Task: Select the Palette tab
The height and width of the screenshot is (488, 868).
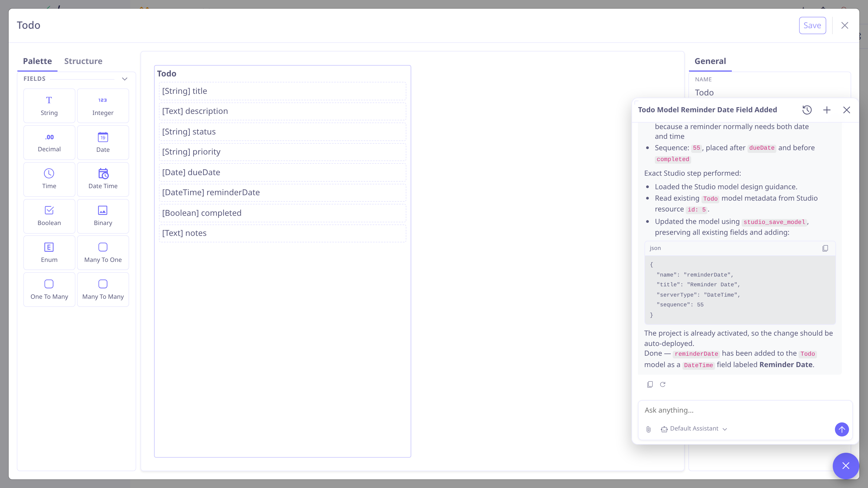Action: point(37,61)
